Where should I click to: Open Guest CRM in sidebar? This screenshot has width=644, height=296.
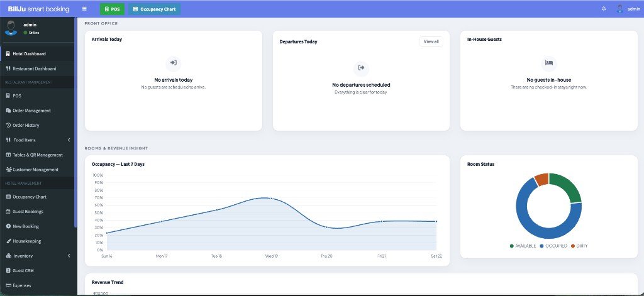tap(37, 270)
